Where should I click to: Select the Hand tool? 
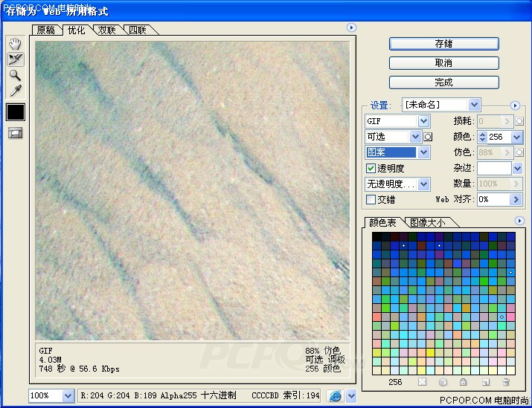coord(15,45)
